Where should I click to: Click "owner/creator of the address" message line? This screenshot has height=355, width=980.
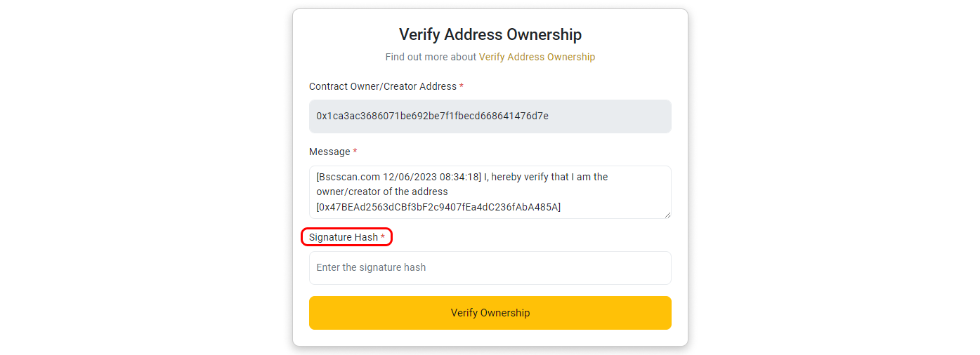click(x=382, y=192)
